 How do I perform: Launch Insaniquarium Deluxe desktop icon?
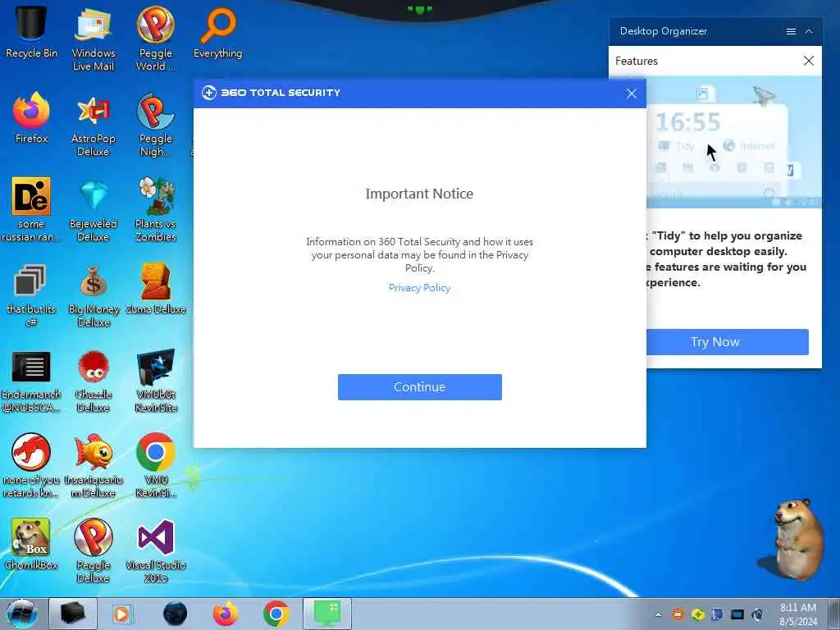point(94,464)
